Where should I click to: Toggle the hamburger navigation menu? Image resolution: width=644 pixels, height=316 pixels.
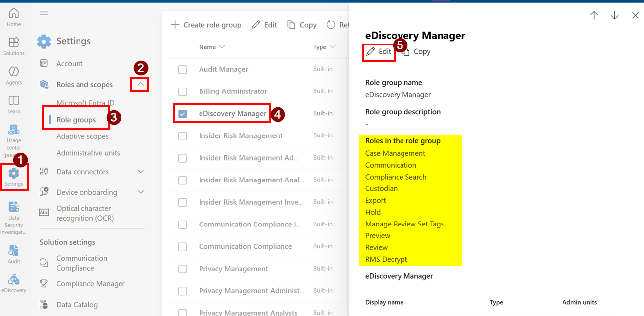(44, 13)
